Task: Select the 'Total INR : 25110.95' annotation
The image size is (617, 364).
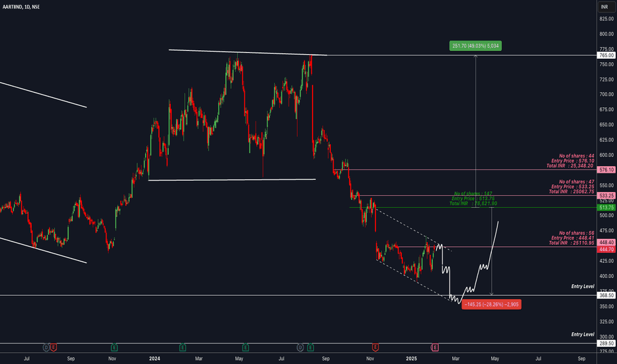Action: click(571, 243)
